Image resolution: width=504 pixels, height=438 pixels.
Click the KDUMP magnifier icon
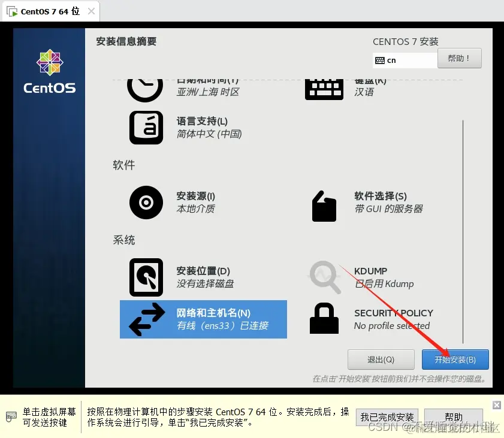(325, 277)
